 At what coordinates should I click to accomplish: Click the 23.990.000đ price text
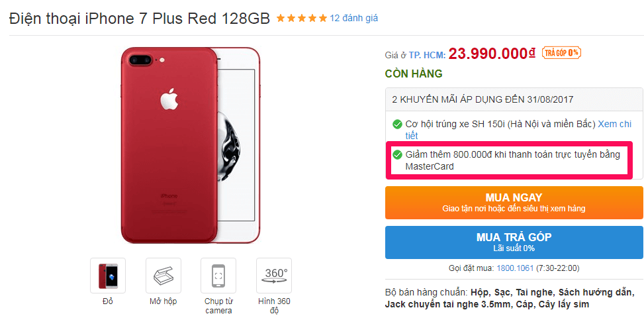(492, 54)
